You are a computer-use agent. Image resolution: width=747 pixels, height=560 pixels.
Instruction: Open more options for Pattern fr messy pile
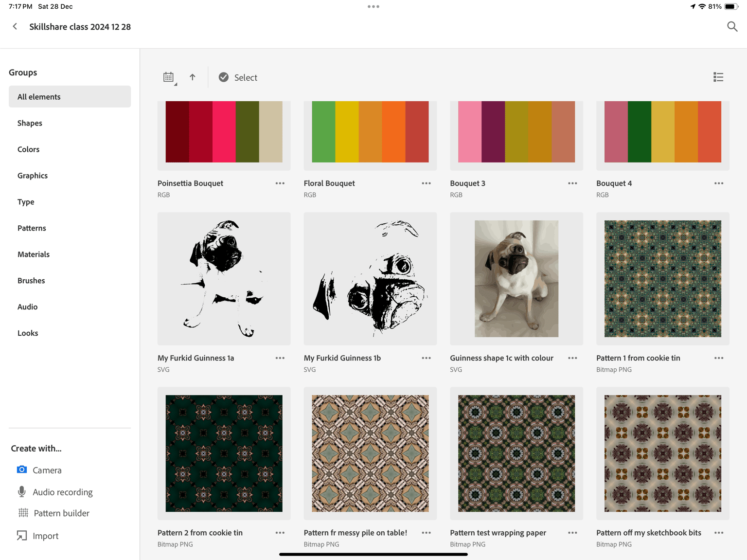pyautogui.click(x=427, y=533)
